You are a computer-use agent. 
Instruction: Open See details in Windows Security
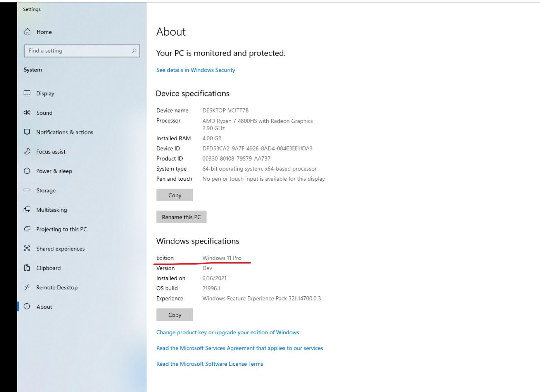click(196, 70)
